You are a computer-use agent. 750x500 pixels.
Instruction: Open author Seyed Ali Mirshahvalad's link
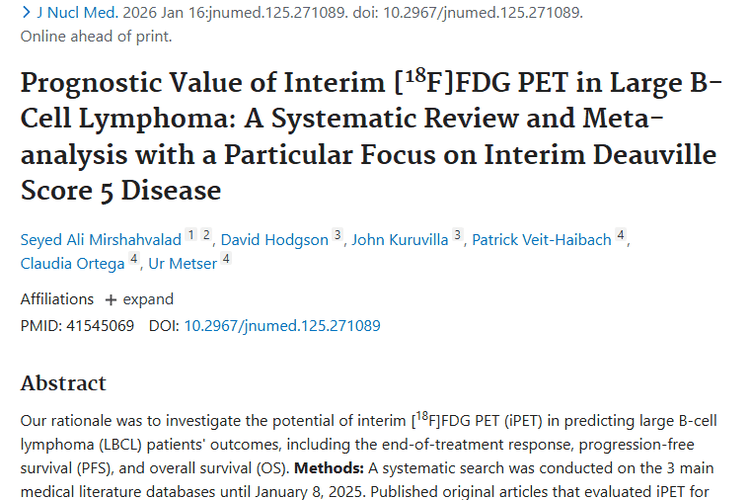pos(101,239)
